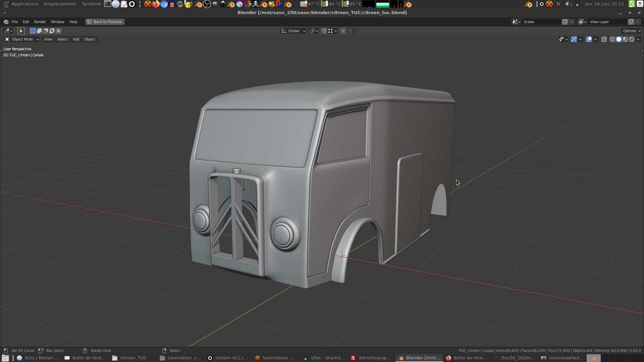Choose the Invert selection mode
This screenshot has height=362, width=644.
pos(52,31)
